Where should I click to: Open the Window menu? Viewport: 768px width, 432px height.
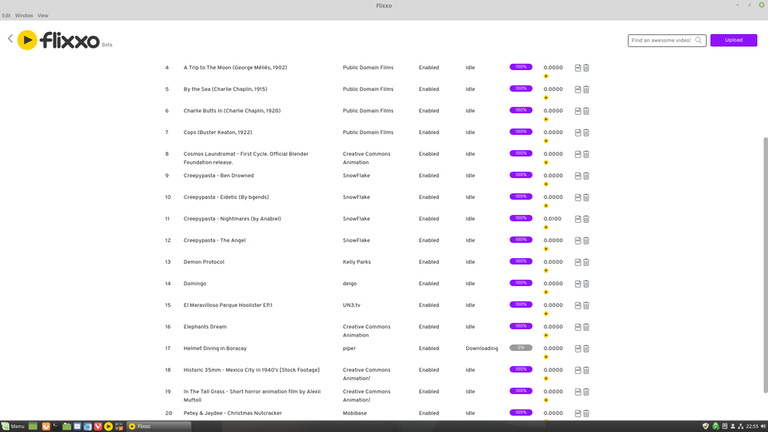(x=24, y=16)
